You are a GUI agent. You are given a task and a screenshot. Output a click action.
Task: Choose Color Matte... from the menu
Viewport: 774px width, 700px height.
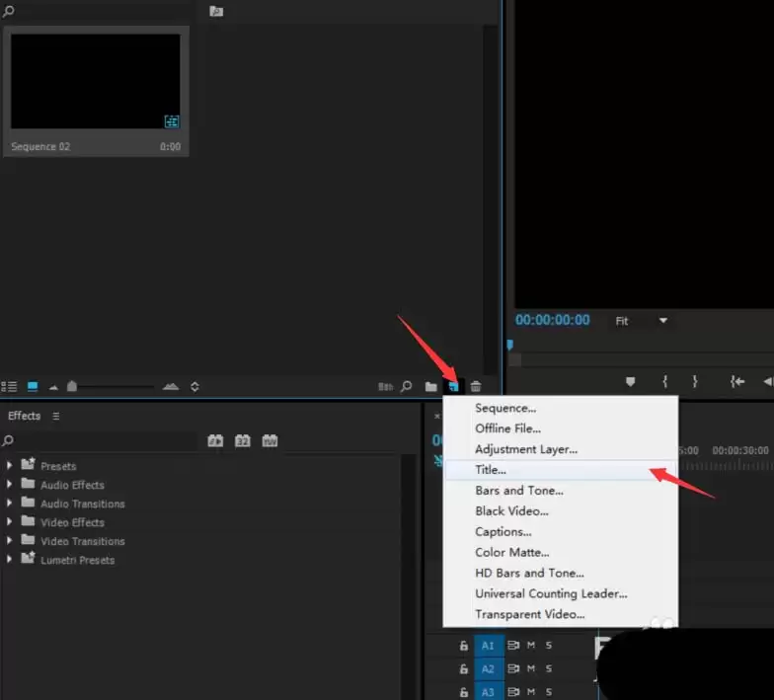pyautogui.click(x=511, y=552)
